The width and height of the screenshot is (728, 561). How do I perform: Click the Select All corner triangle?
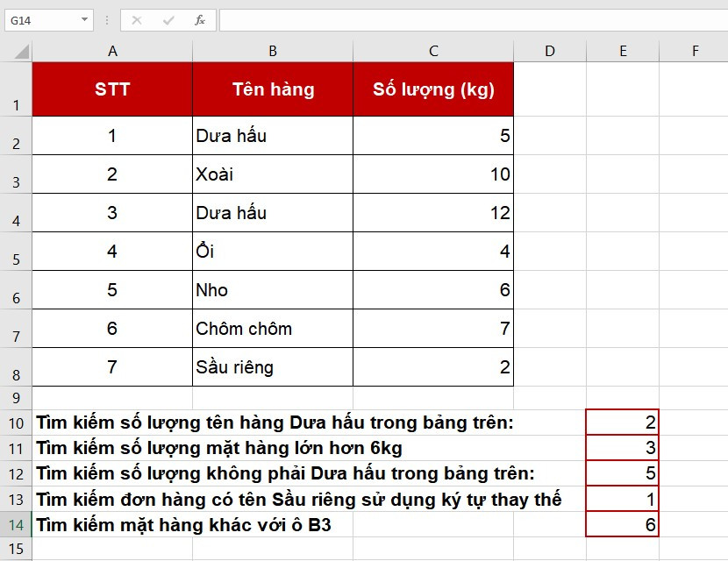[21, 52]
